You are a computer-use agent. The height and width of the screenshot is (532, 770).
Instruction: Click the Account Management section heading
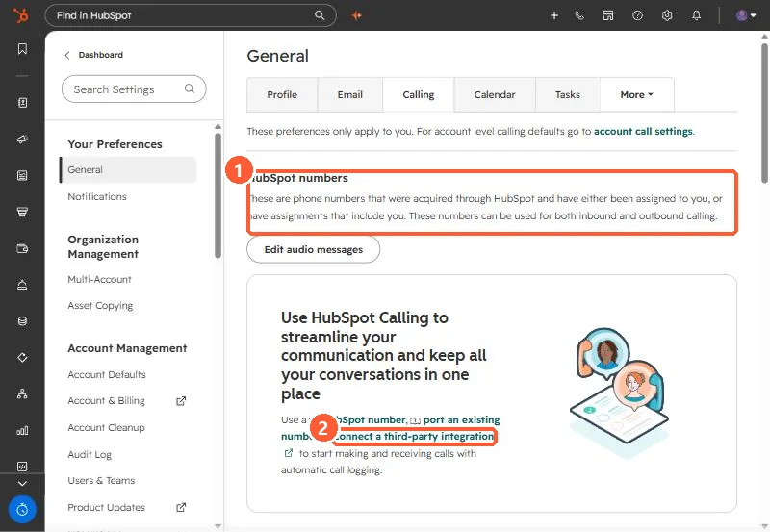(x=127, y=348)
